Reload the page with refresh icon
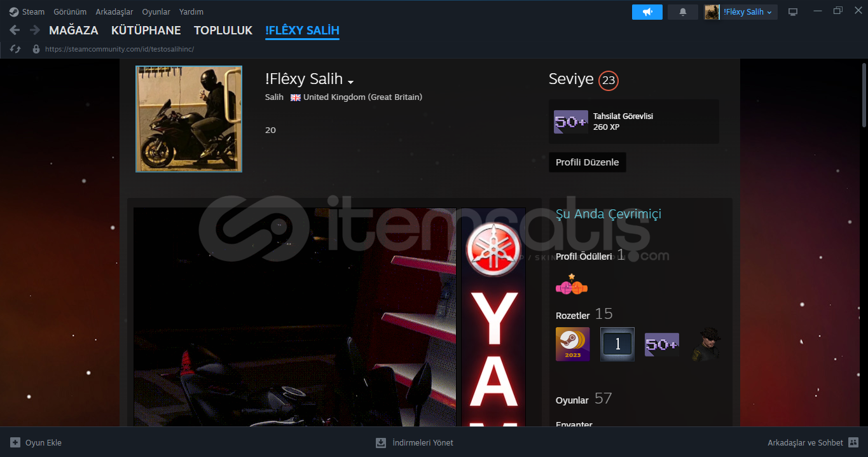 pos(15,49)
